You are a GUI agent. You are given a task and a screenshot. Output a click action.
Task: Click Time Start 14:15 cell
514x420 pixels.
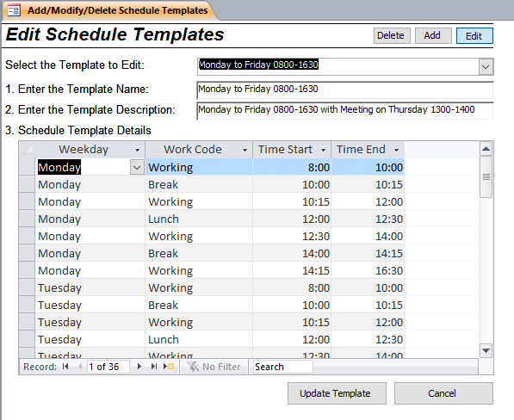pos(292,270)
